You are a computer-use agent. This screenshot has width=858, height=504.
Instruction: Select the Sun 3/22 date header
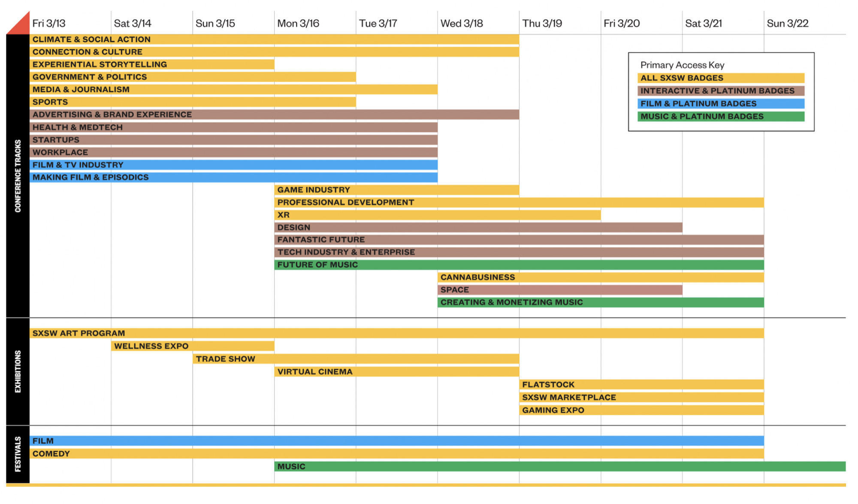click(788, 24)
